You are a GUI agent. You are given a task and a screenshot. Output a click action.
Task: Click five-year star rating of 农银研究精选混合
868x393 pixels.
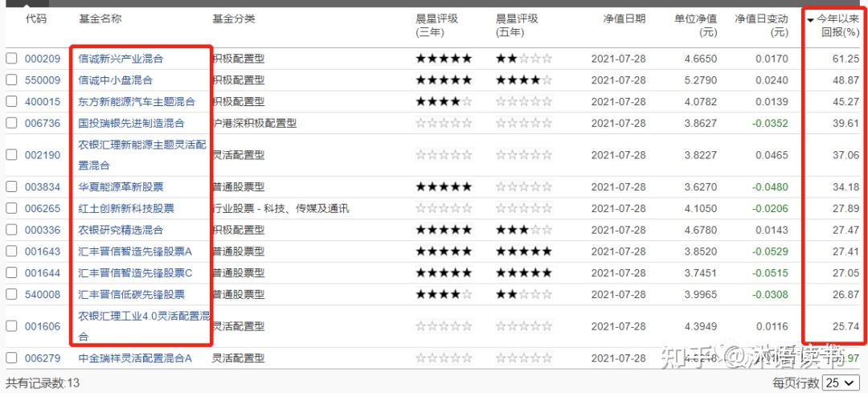[x=524, y=230]
